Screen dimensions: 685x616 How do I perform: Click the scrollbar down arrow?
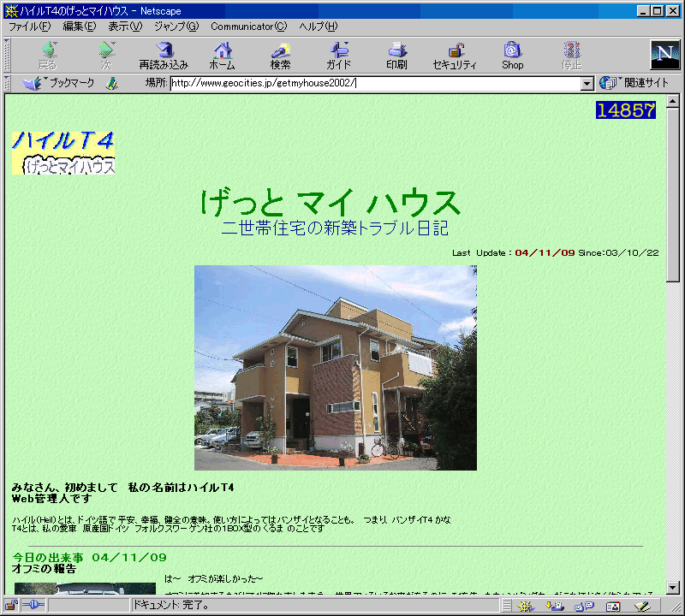pyautogui.click(x=673, y=588)
